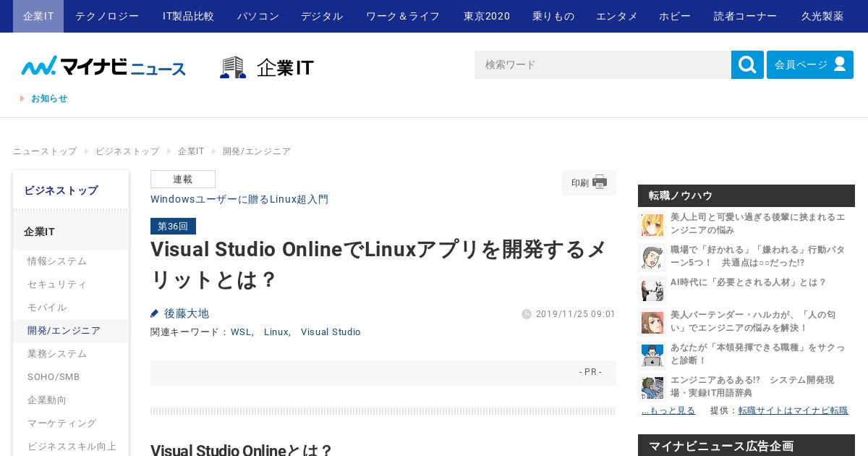This screenshot has width=868, height=456.
Task: Open thumbnail for エンジニアあるある article
Action: pyautogui.click(x=652, y=387)
